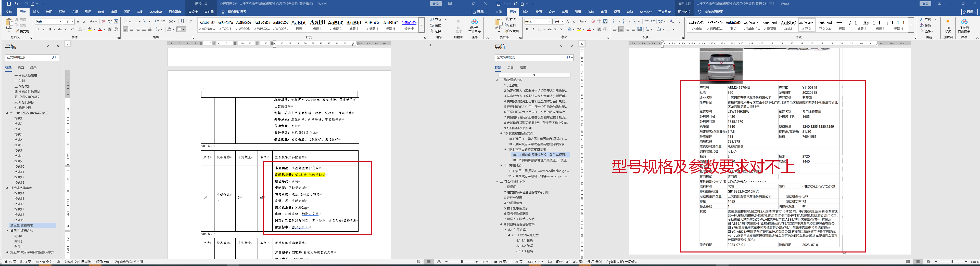Apply character border icon in the right window

(605, 22)
